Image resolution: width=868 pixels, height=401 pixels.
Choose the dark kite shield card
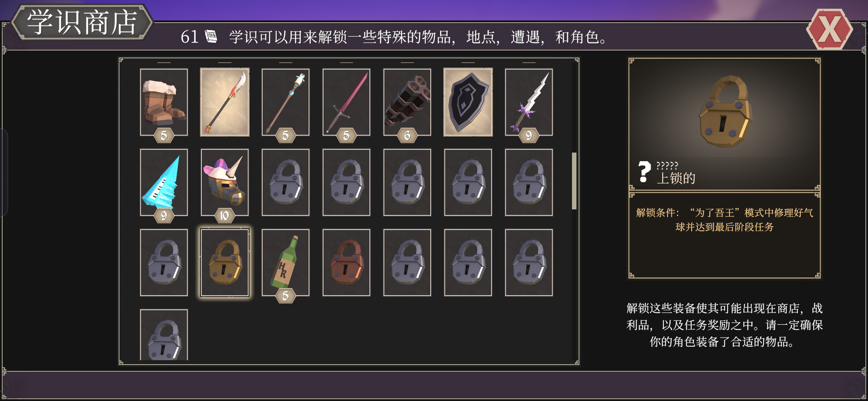pyautogui.click(x=468, y=102)
